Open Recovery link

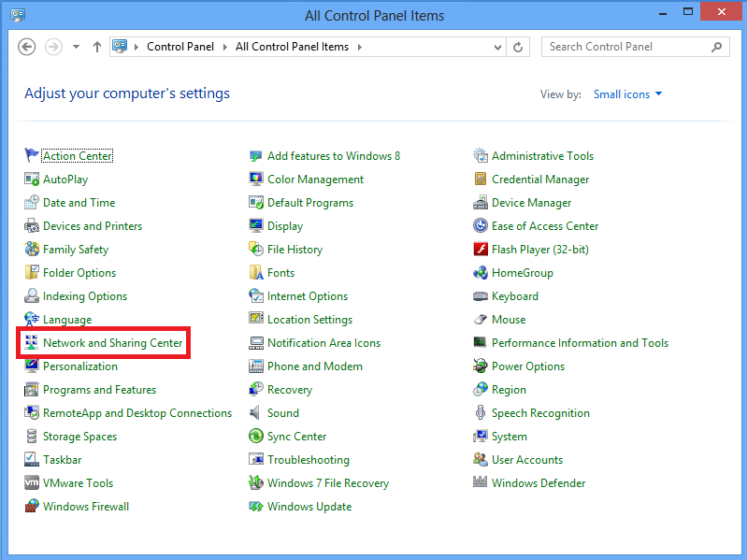pyautogui.click(x=290, y=390)
